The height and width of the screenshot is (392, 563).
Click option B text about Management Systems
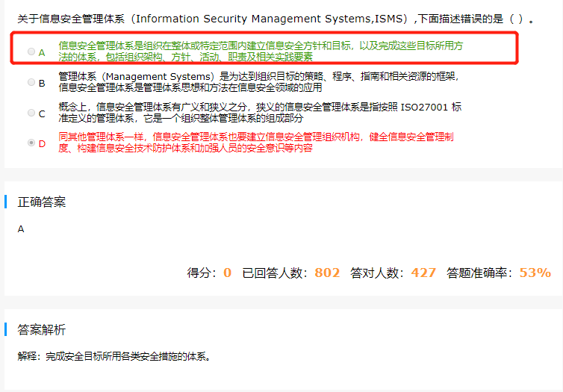click(259, 82)
